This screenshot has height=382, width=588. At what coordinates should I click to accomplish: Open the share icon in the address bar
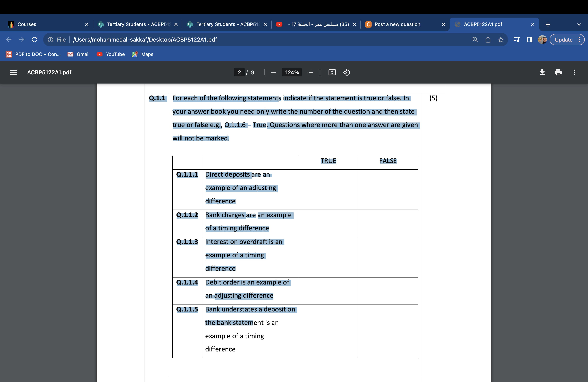coord(488,40)
